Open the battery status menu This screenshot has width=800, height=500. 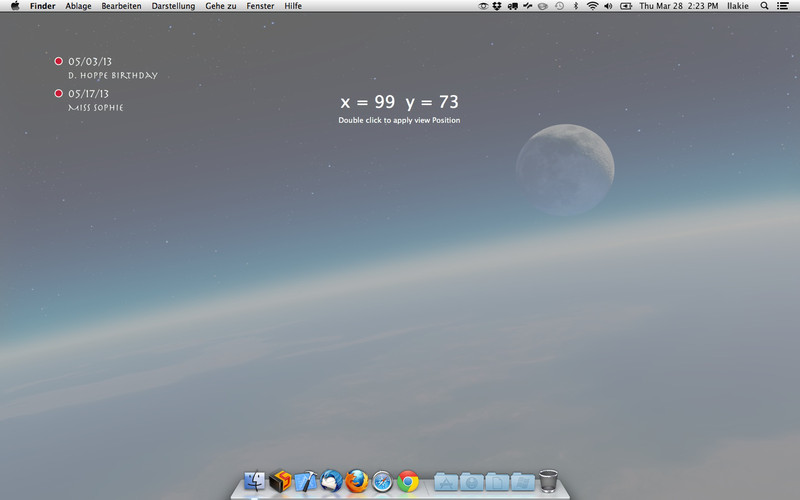tap(626, 6)
